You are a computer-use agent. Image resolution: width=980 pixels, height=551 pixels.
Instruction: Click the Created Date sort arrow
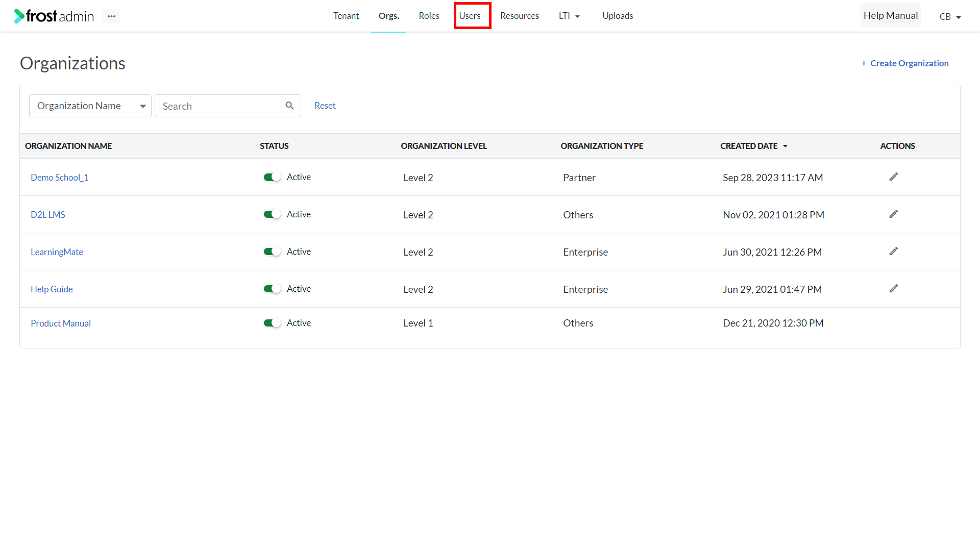pyautogui.click(x=785, y=146)
